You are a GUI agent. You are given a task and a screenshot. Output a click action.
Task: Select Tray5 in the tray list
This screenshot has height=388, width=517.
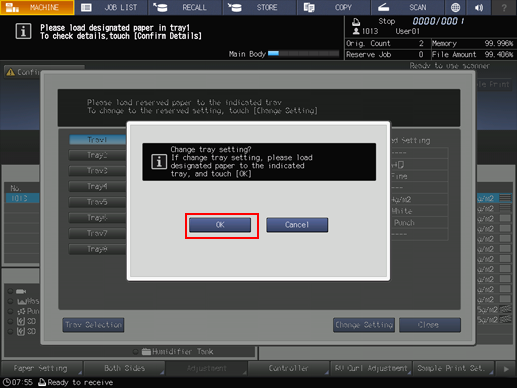pyautogui.click(x=97, y=202)
